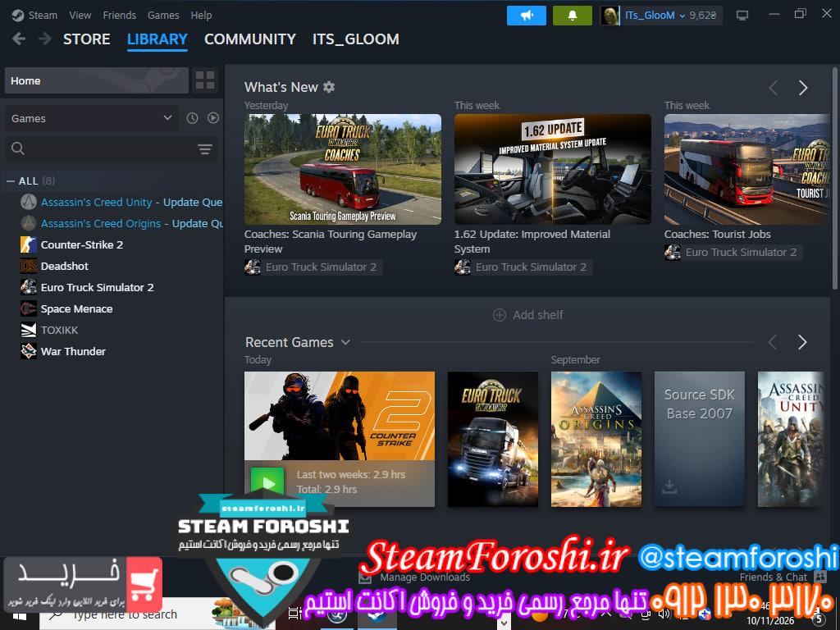Select Euro Truck Simulator 2 in game list
This screenshot has height=630, width=840.
coord(97,287)
